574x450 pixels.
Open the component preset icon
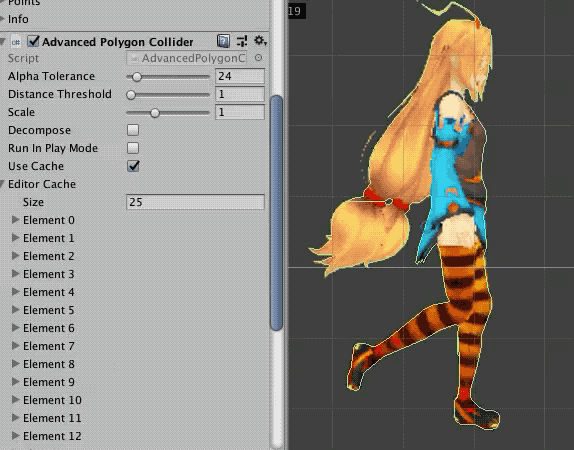pos(242,41)
